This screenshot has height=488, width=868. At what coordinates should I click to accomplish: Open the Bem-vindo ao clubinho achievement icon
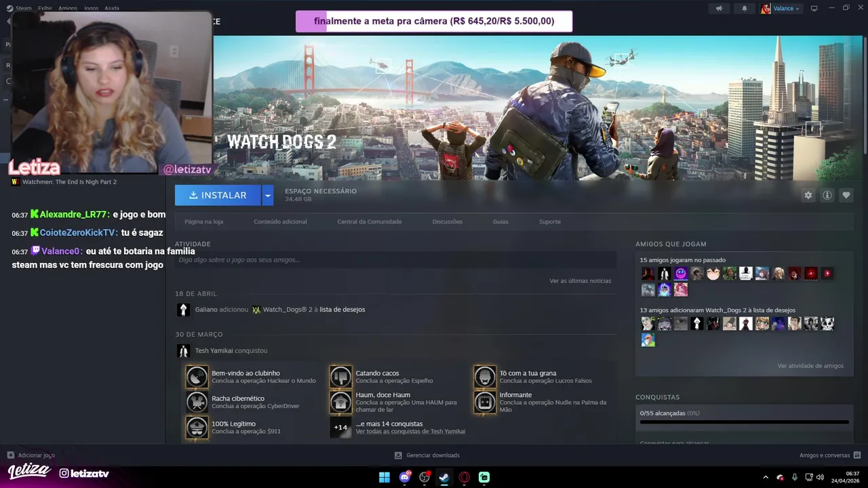pos(197,377)
